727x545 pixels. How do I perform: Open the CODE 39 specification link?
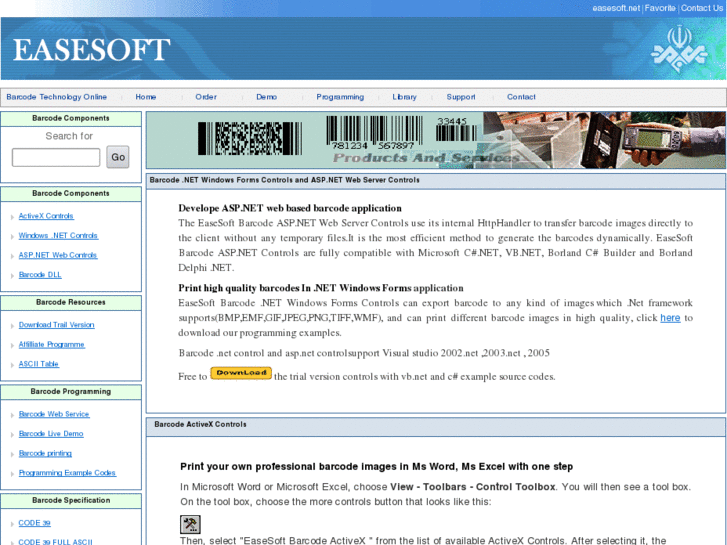(34, 523)
